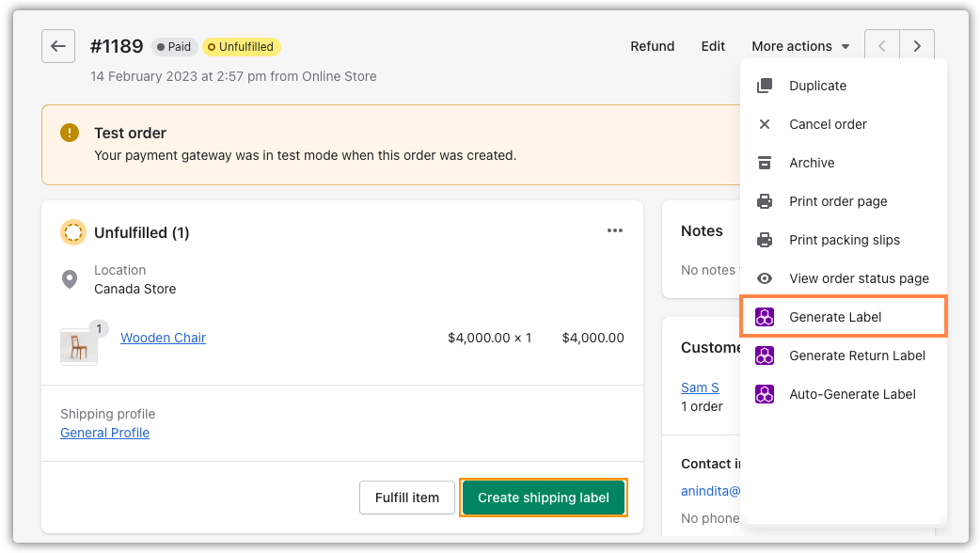Click the yellow Unfulfilled status badge

point(242,47)
